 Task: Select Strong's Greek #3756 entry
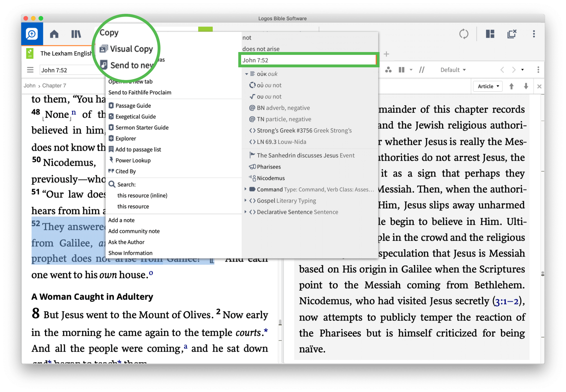(301, 130)
